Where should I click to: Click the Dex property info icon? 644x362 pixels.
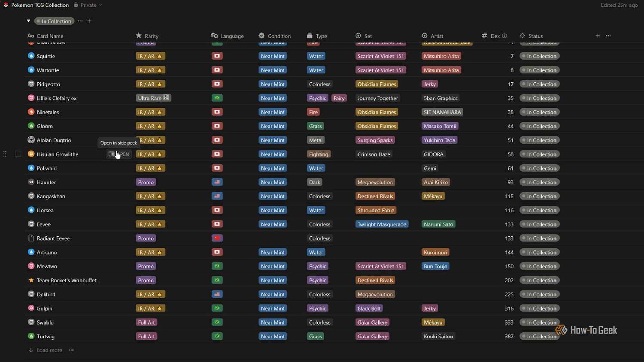(x=504, y=36)
